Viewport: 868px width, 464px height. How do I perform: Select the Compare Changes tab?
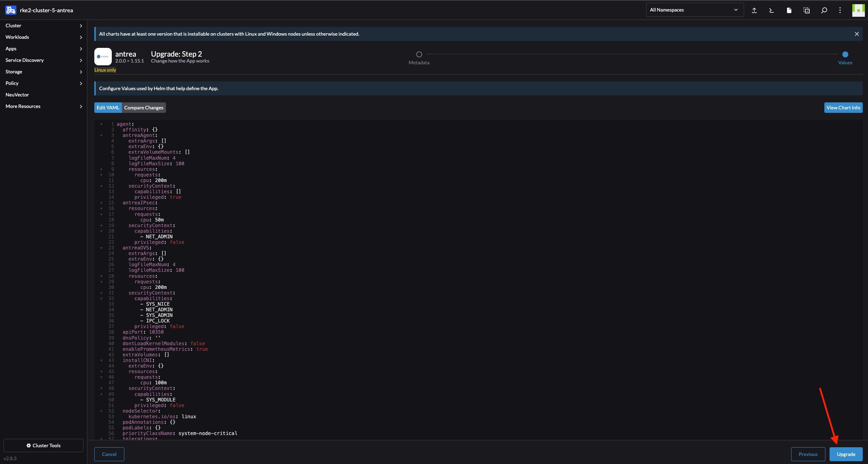point(144,108)
